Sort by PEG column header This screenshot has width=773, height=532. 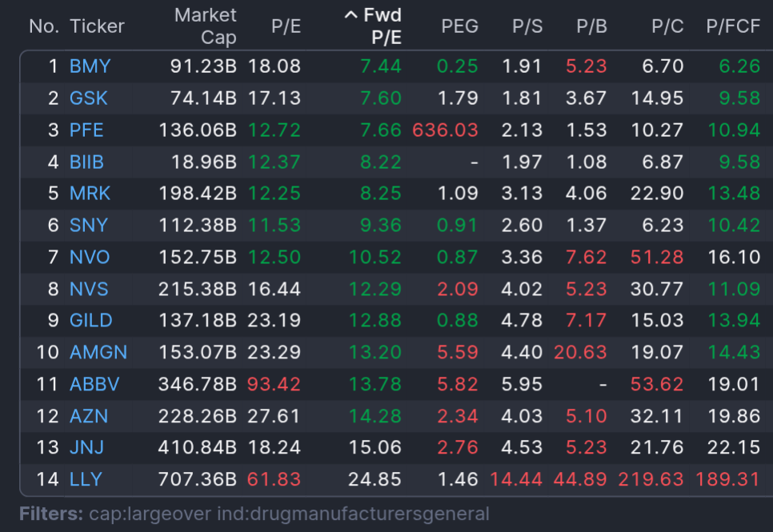point(459,26)
